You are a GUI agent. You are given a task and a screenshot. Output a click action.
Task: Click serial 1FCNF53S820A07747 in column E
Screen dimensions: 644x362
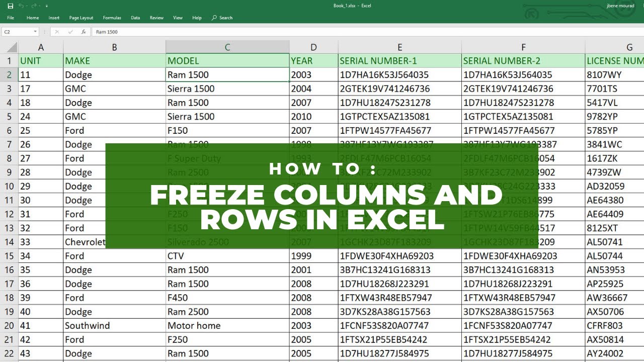399,325
